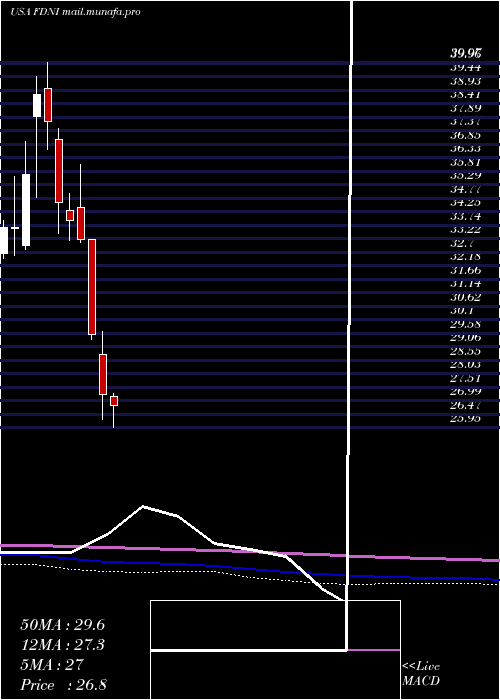Click the tall white candle body near 34
Viewport: 500px width, 700px height.
click(x=26, y=210)
